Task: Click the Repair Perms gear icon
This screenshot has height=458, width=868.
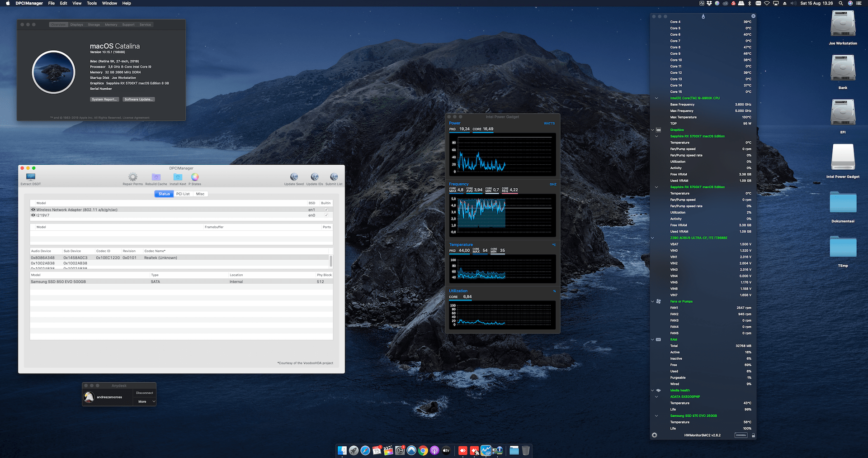Action: [132, 177]
